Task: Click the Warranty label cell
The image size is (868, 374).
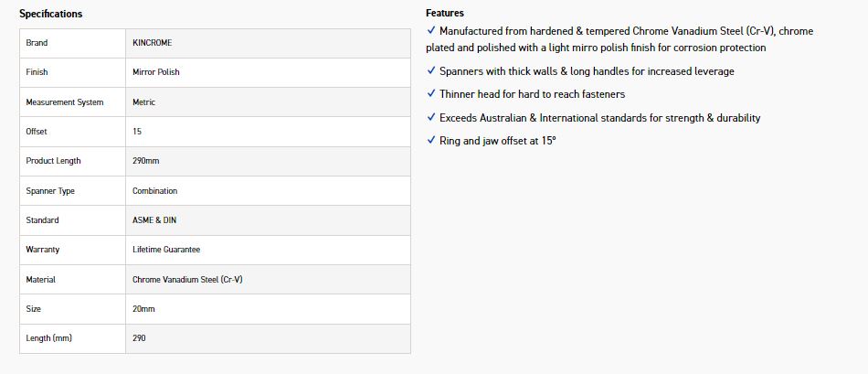Action: click(x=42, y=250)
